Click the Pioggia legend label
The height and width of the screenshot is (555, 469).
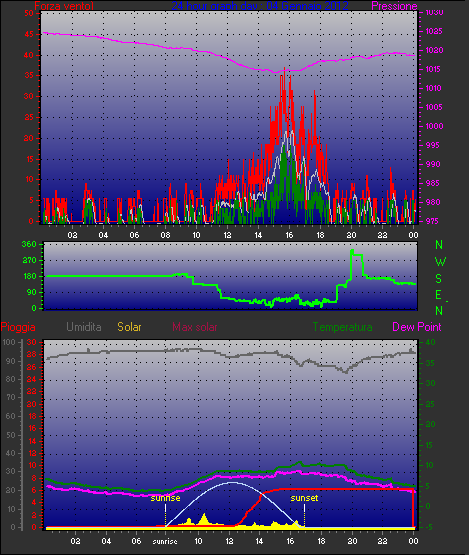[18, 327]
